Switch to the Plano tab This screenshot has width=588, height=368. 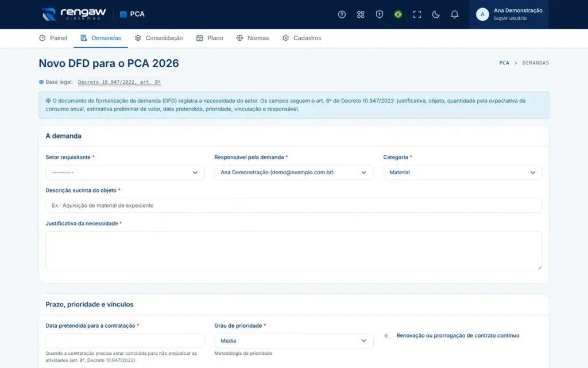coord(210,38)
